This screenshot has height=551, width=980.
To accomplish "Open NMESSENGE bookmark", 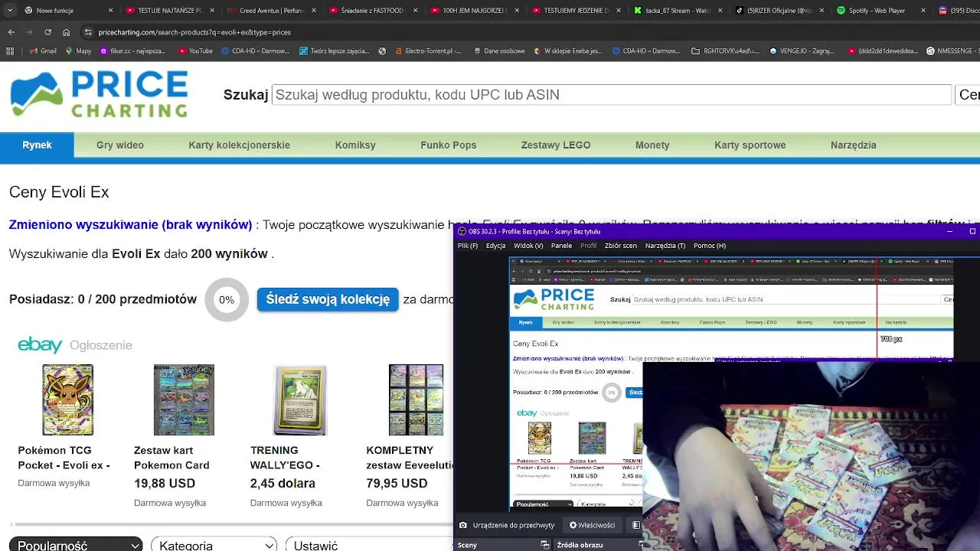I will tap(952, 51).
